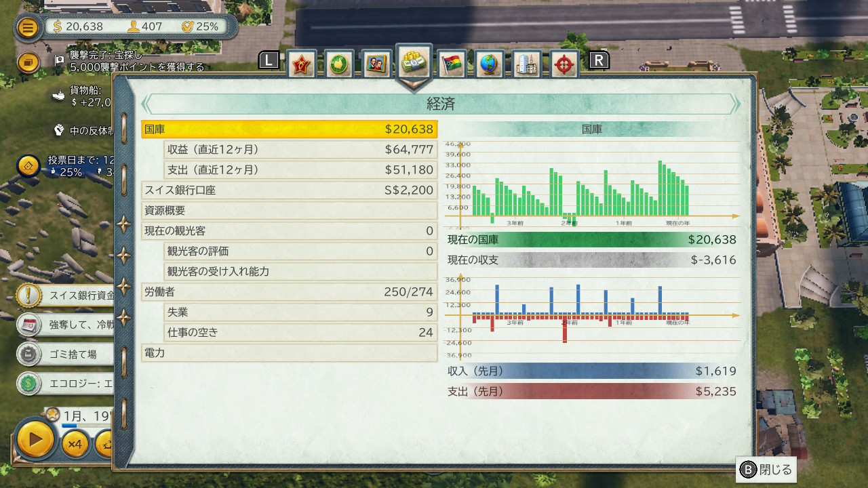This screenshot has width=868, height=488.
Task: Click the 収入（先月）blue bar
Action: tap(592, 371)
